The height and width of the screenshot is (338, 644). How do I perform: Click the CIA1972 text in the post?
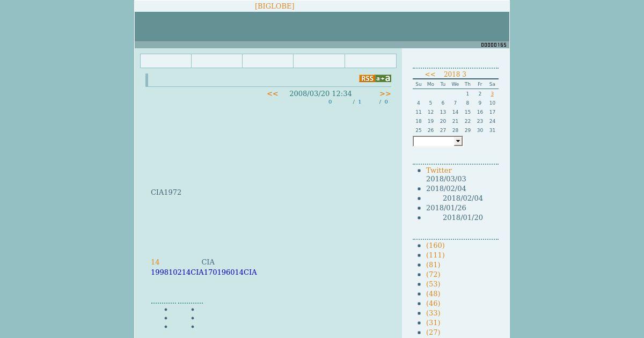click(x=166, y=193)
